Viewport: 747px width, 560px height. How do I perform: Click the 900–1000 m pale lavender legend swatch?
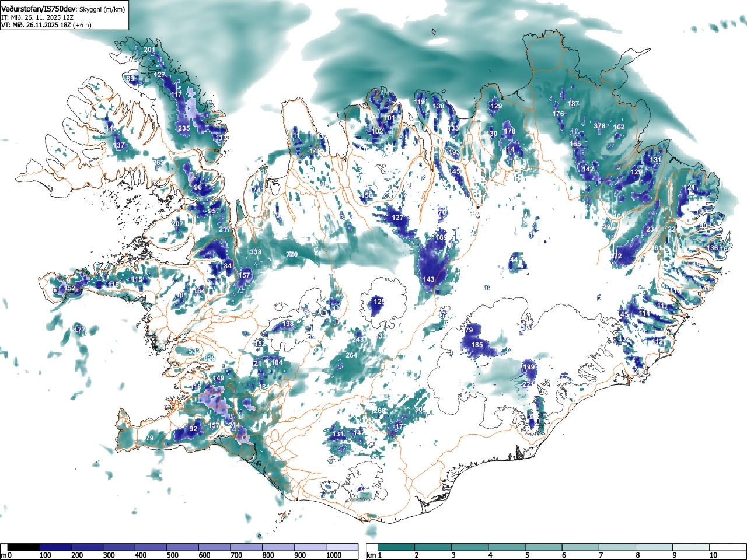[x=310, y=547]
